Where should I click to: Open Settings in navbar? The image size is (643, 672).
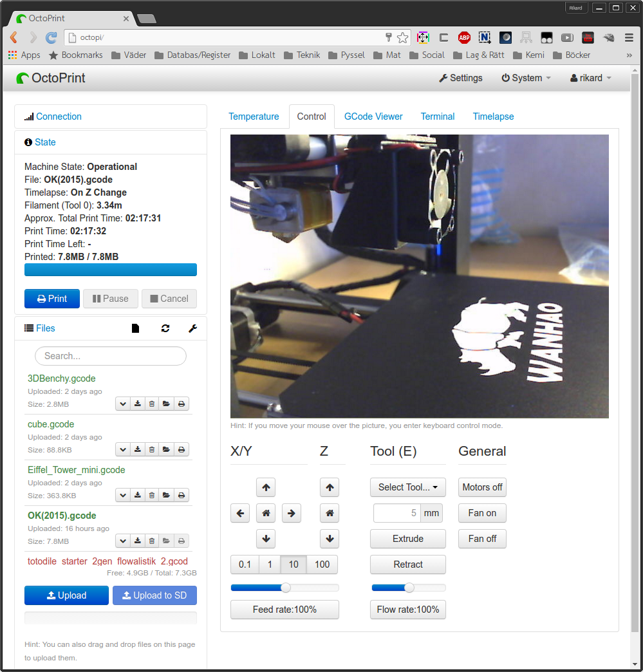click(461, 78)
